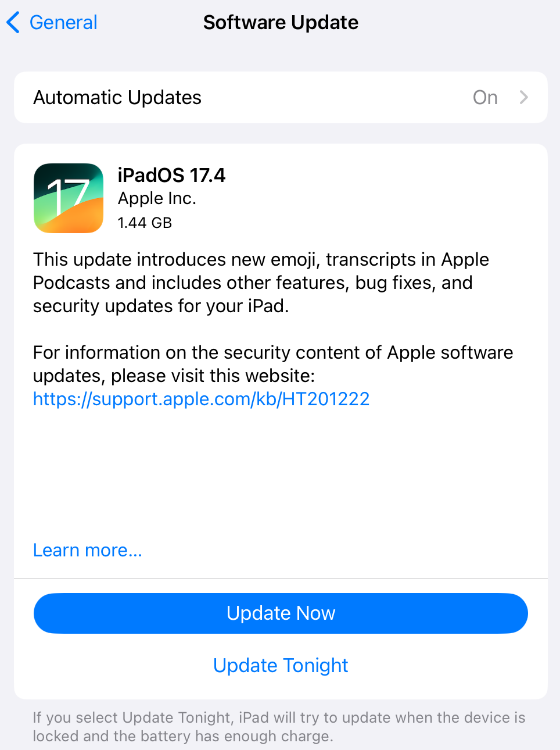Click the back chevron beside General
Image resolution: width=560 pixels, height=750 pixels.
coord(13,22)
